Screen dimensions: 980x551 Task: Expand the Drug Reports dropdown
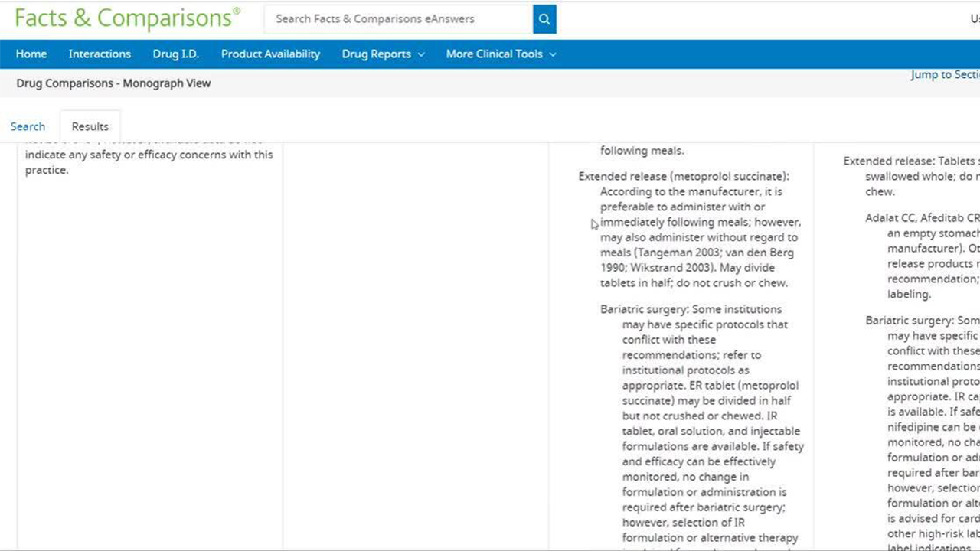tap(383, 54)
